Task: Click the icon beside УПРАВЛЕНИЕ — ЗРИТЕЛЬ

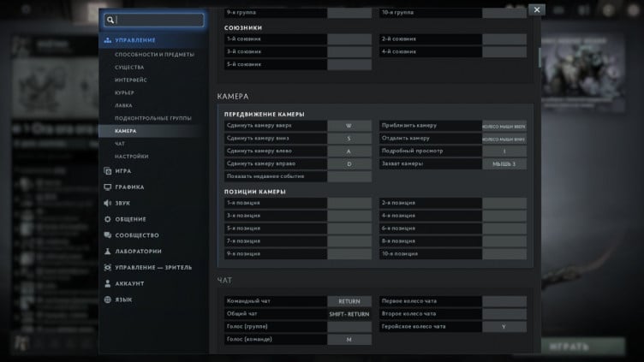Action: pyautogui.click(x=107, y=268)
